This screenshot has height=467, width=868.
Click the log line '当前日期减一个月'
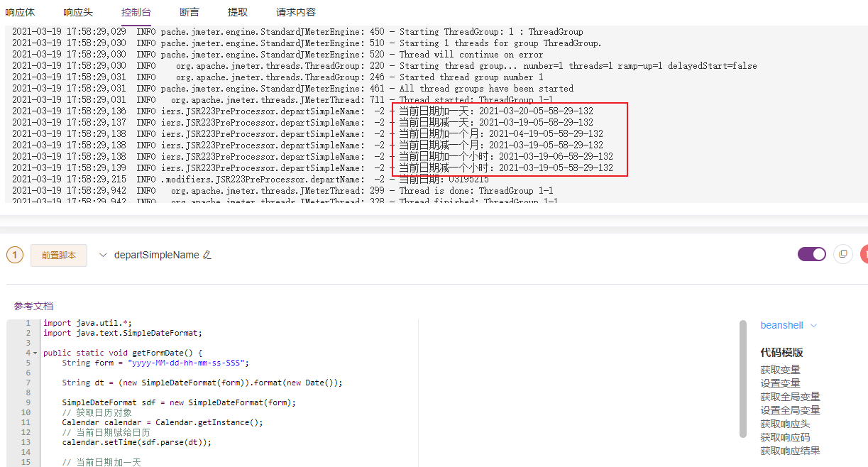pos(500,145)
